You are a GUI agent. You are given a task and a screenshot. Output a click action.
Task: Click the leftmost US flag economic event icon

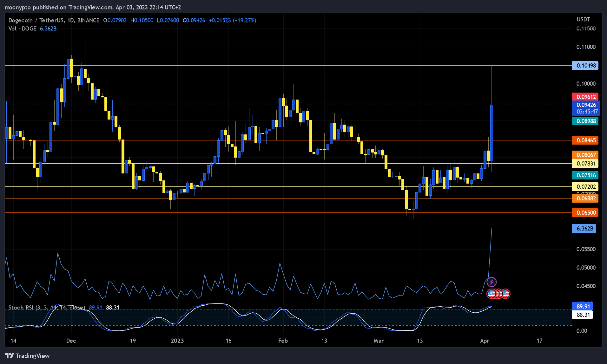click(492, 294)
